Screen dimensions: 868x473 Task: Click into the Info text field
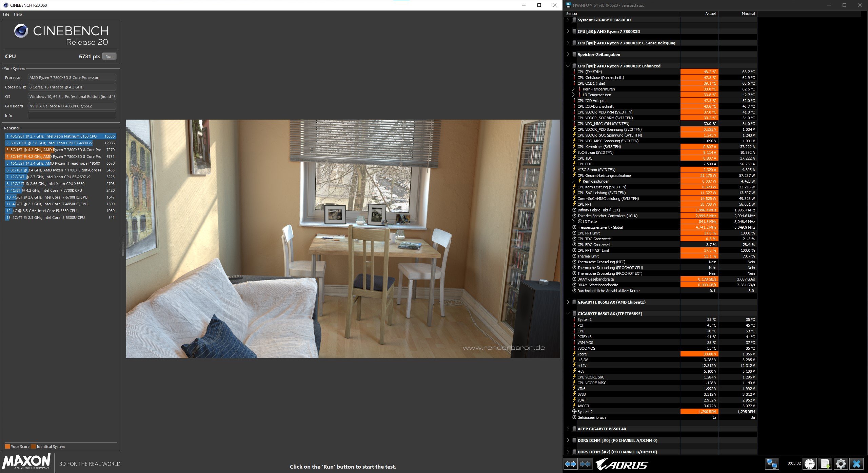[x=72, y=116]
